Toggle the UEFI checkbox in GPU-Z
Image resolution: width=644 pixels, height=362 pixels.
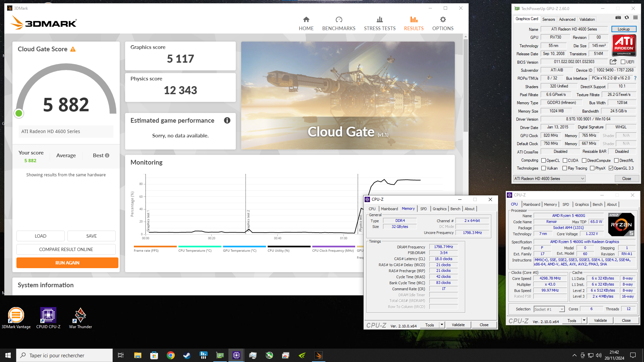623,62
